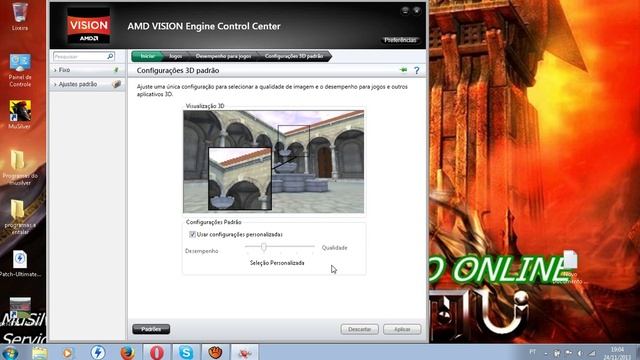Open the lightning bolt taskbar app
This screenshot has width=640, height=360.
pos(98,353)
